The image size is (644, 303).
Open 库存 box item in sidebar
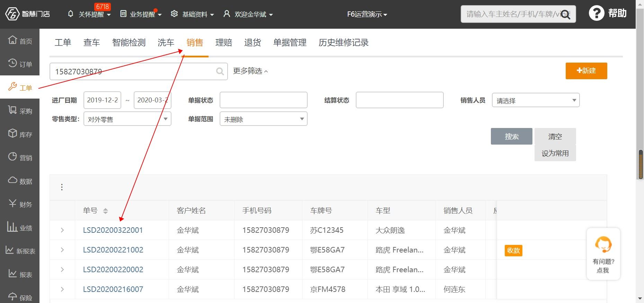(20, 134)
